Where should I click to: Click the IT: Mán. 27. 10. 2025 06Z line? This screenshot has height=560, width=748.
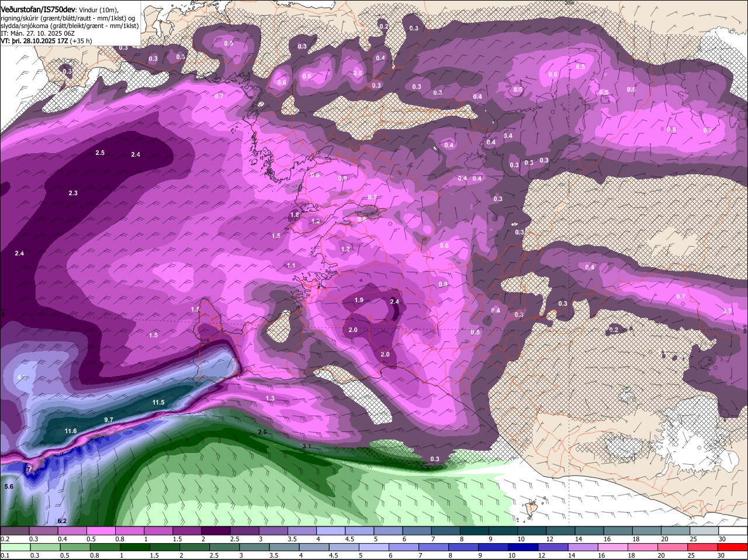point(37,33)
